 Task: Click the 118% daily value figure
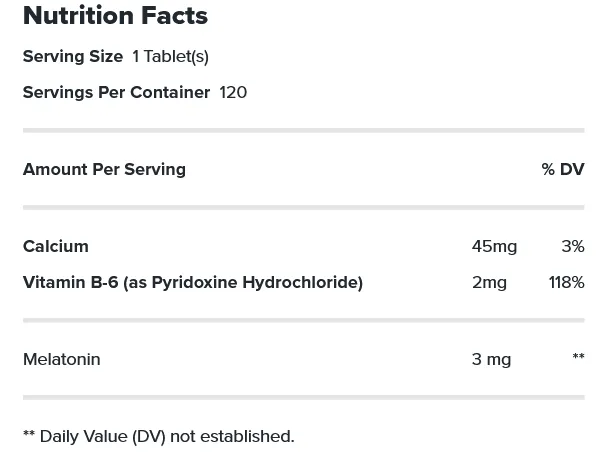coord(566,283)
